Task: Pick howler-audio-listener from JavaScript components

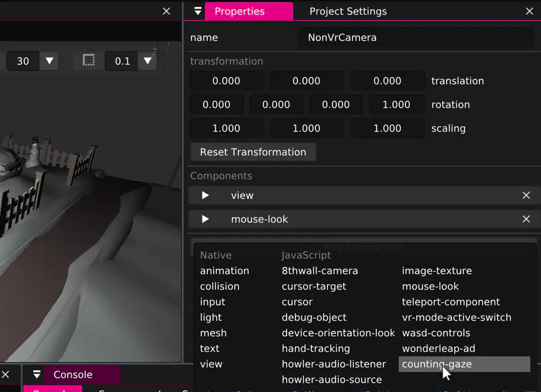Action: point(334,364)
